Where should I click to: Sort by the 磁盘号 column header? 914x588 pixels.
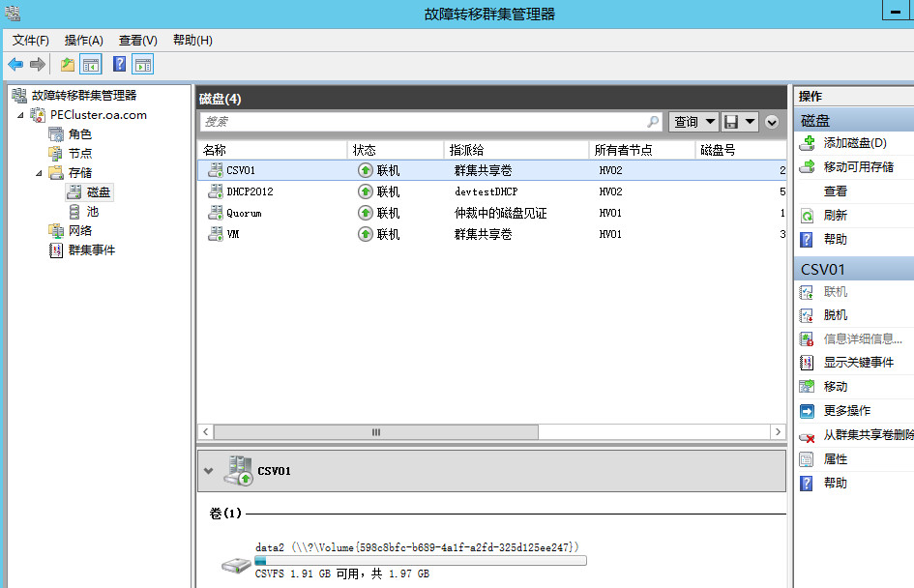pos(741,150)
